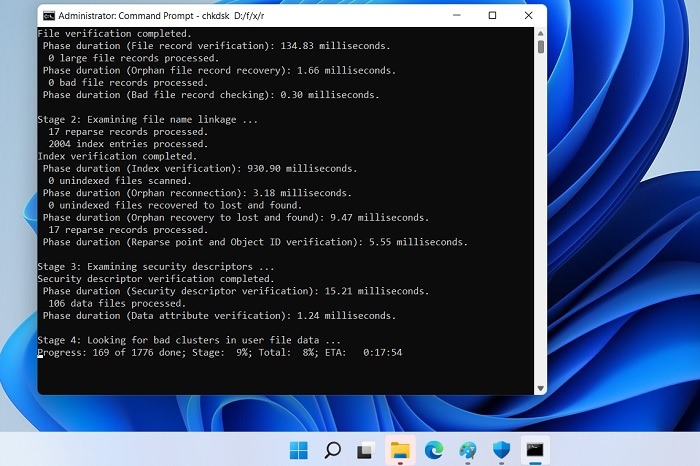This screenshot has width=700, height=466.
Task: Open Windows Security shield icon
Action: pos(501,450)
